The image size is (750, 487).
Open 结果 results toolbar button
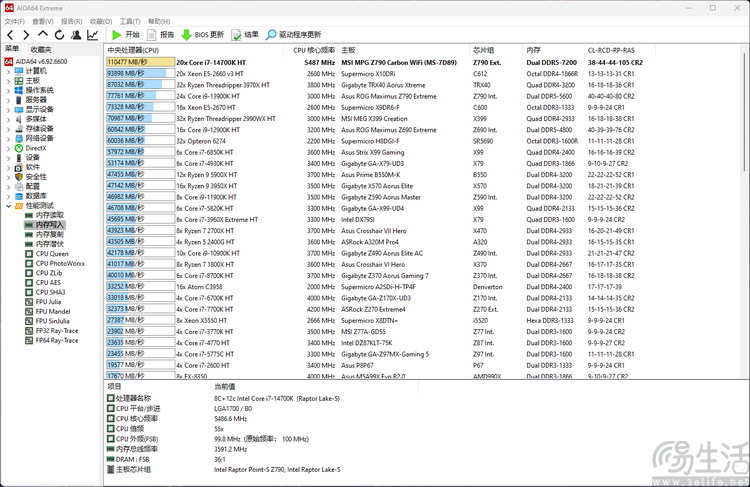(x=245, y=34)
